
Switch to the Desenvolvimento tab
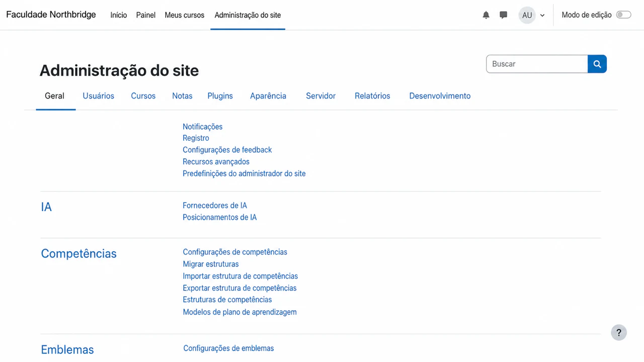440,96
